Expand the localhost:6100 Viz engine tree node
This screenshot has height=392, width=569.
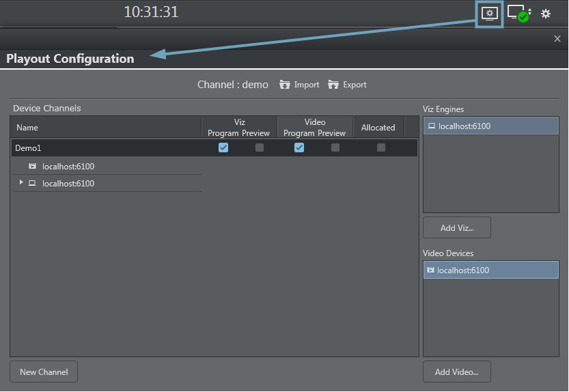[x=21, y=182]
